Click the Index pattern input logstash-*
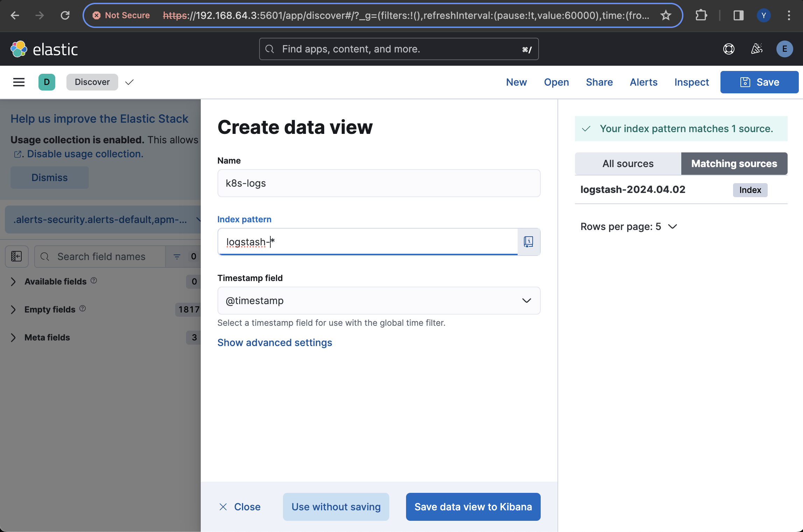The height and width of the screenshot is (532, 803). coord(367,242)
